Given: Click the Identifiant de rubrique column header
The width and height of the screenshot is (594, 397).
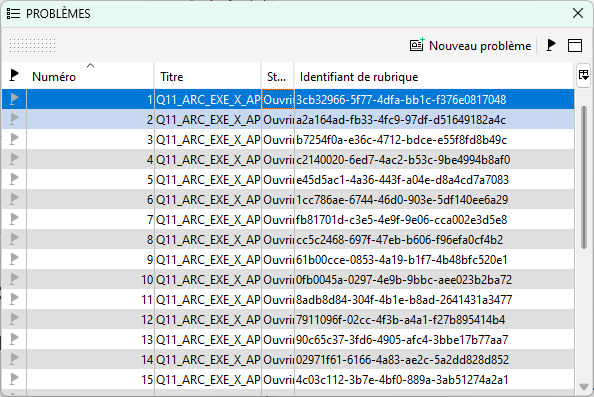Looking at the screenshot, I should pos(434,76).
